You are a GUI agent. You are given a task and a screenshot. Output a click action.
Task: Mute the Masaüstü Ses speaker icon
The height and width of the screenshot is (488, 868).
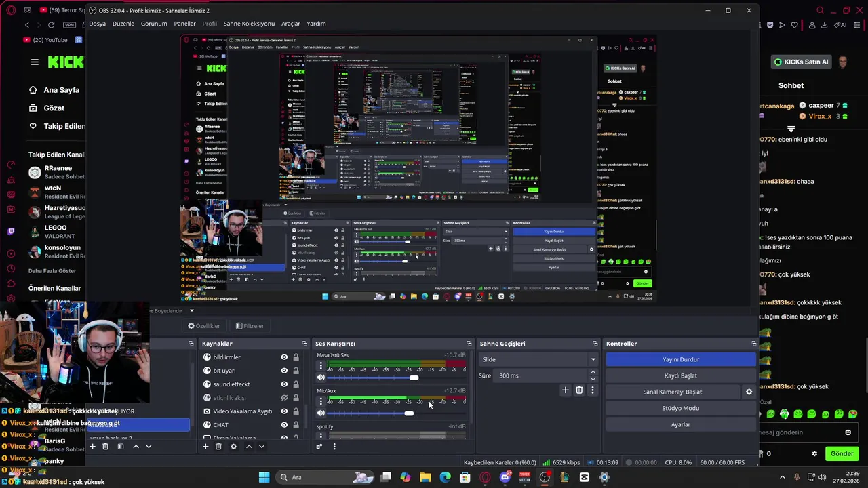321,378
